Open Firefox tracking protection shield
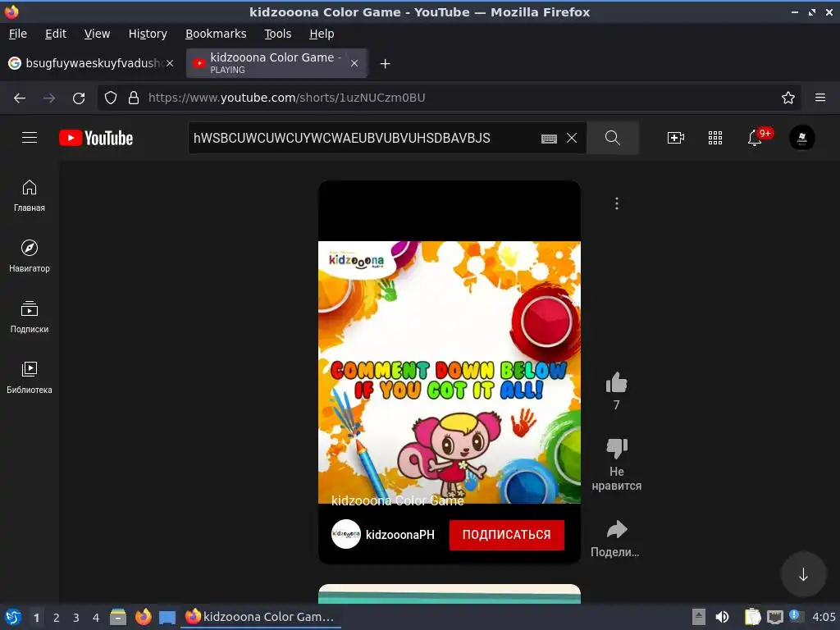This screenshot has width=840, height=630. tap(111, 98)
